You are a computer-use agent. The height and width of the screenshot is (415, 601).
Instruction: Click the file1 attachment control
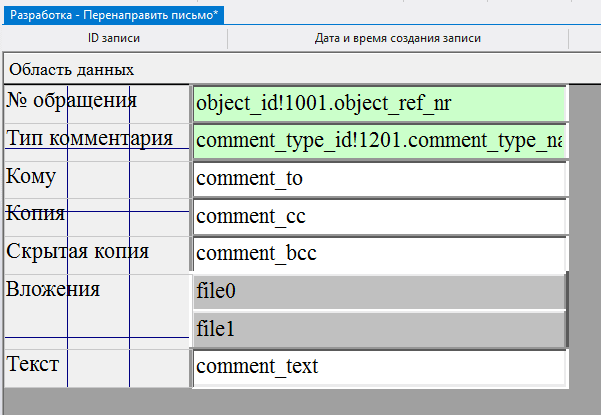click(x=379, y=329)
